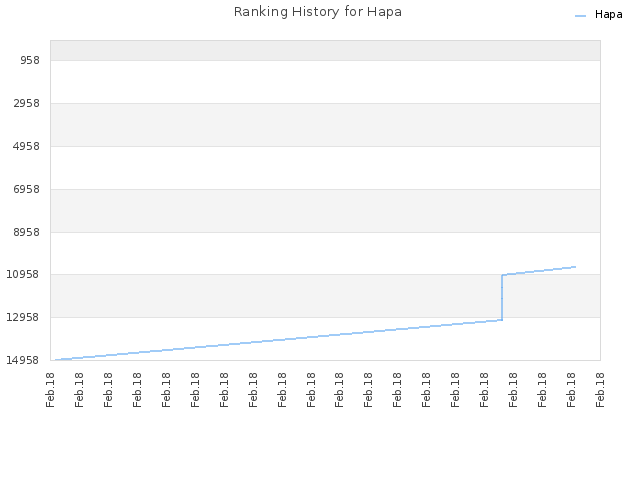Click the 14958 y-axis label

23,360
